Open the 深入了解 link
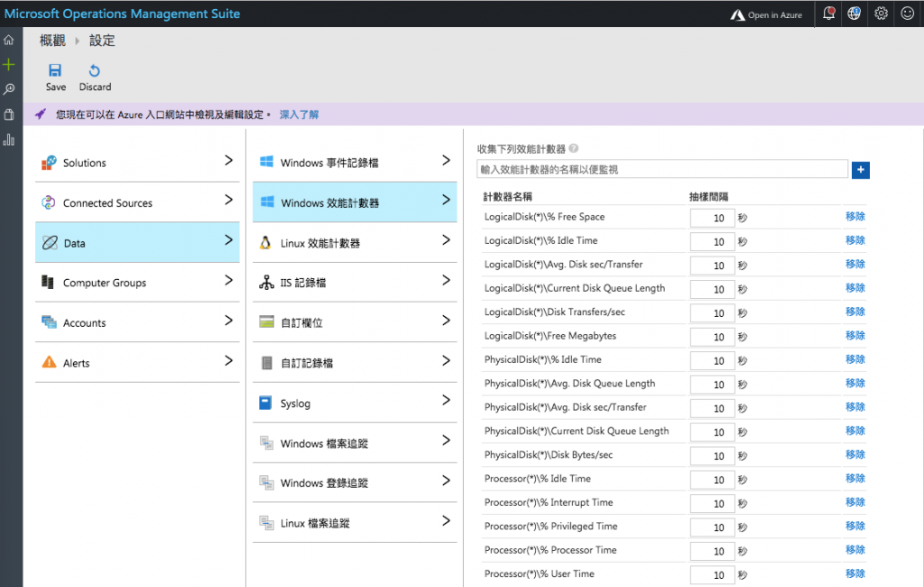This screenshot has width=924, height=587. tap(299, 115)
